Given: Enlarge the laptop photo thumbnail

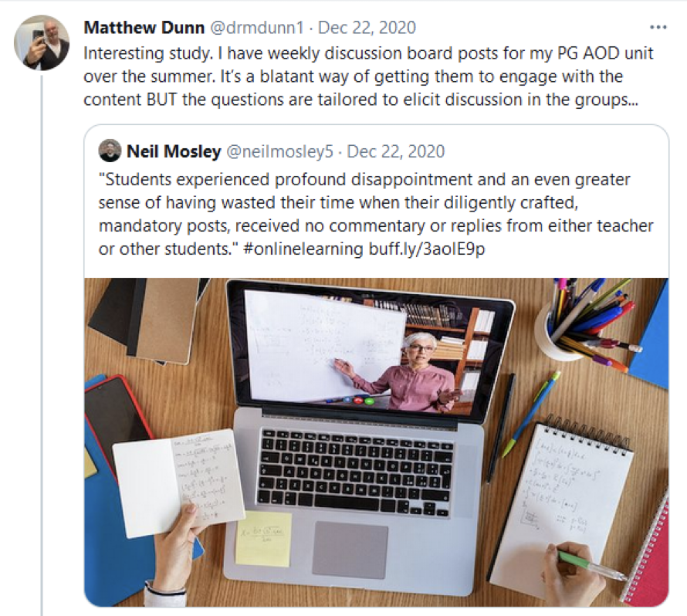Looking at the screenshot, I should (377, 442).
